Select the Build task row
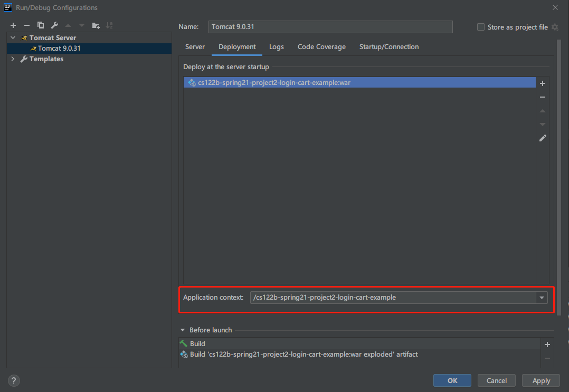Viewport: 569px width, 392px height. pyautogui.click(x=359, y=343)
